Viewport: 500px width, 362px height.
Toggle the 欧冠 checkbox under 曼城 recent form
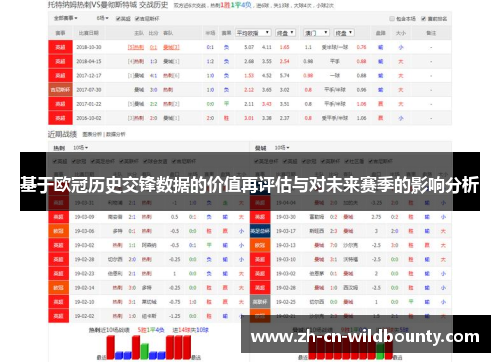pyautogui.click(x=304, y=161)
